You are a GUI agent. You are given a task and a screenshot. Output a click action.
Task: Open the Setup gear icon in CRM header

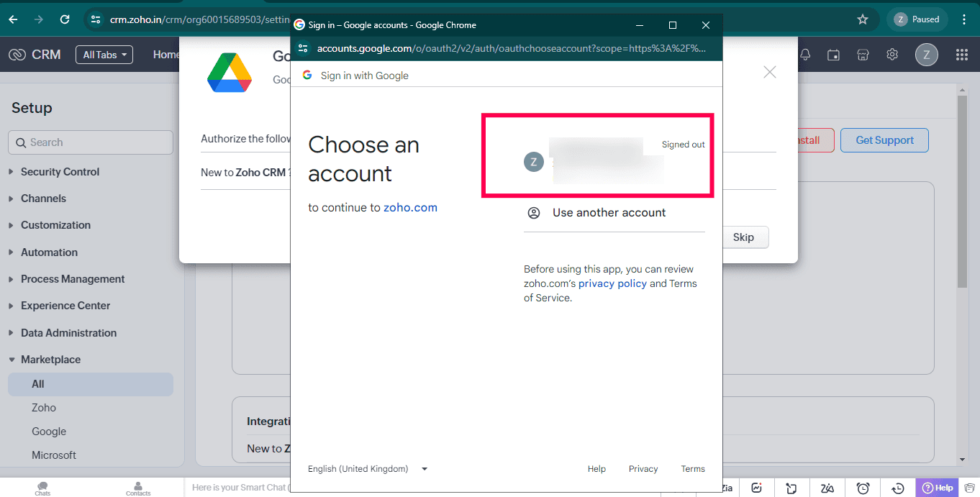(x=892, y=55)
